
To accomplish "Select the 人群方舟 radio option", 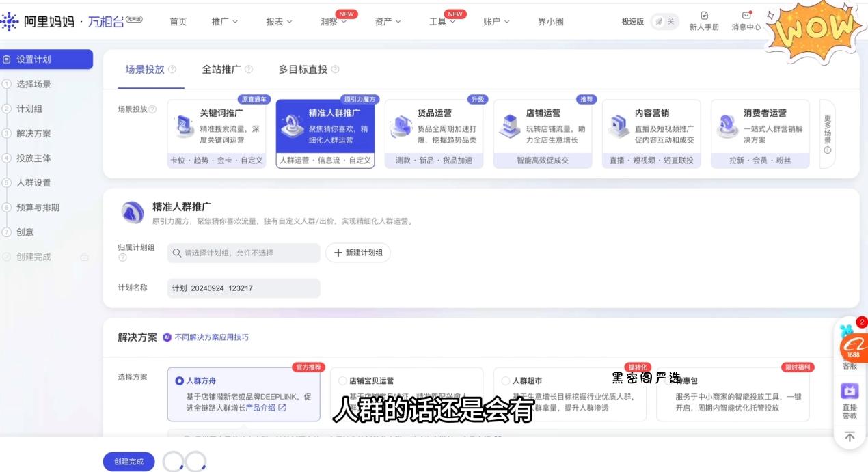I will click(180, 380).
